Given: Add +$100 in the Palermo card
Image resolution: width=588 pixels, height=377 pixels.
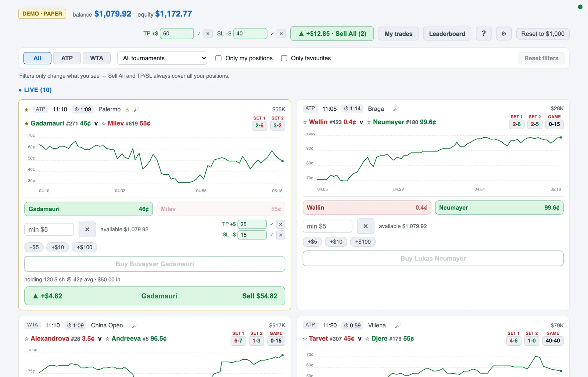Looking at the screenshot, I should click(x=85, y=247).
